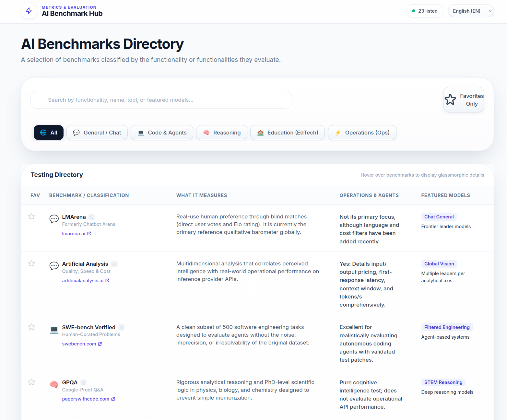Select the Education (EdTech) filter
Viewport: 507px width, 420px height.
288,133
